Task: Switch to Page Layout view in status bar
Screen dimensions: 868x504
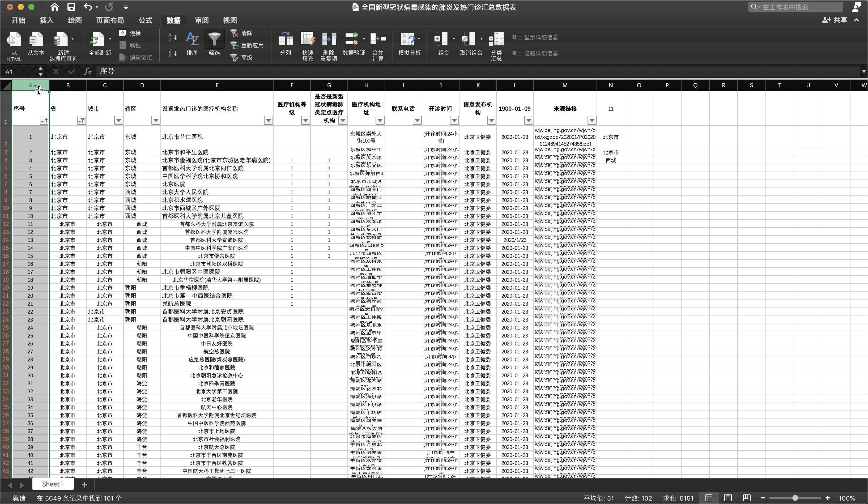Action: coord(728,498)
